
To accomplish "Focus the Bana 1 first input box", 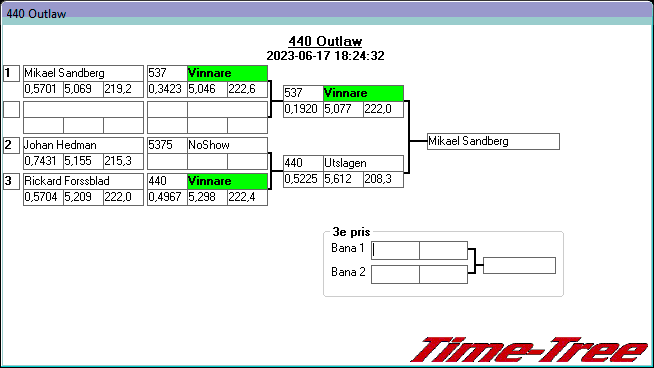I will pos(395,250).
